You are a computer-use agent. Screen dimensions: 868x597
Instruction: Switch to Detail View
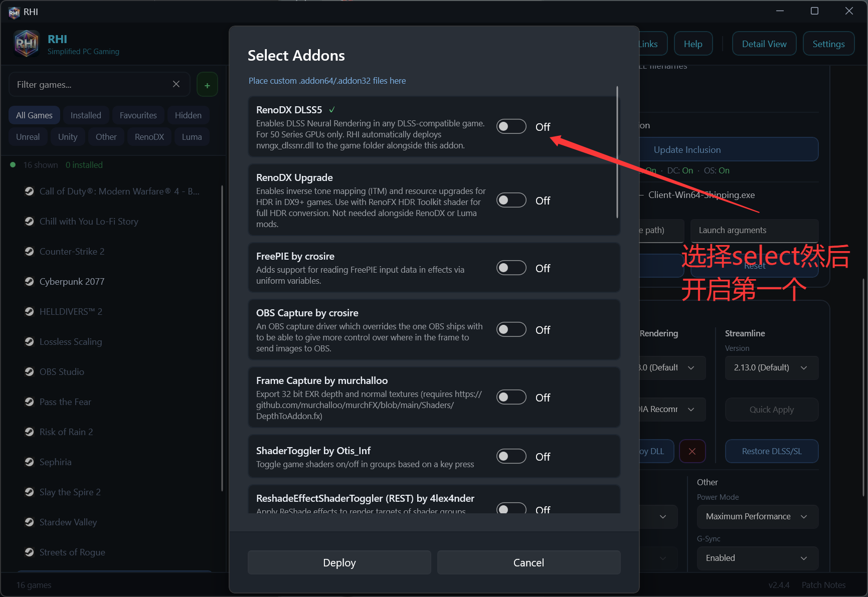[764, 44]
